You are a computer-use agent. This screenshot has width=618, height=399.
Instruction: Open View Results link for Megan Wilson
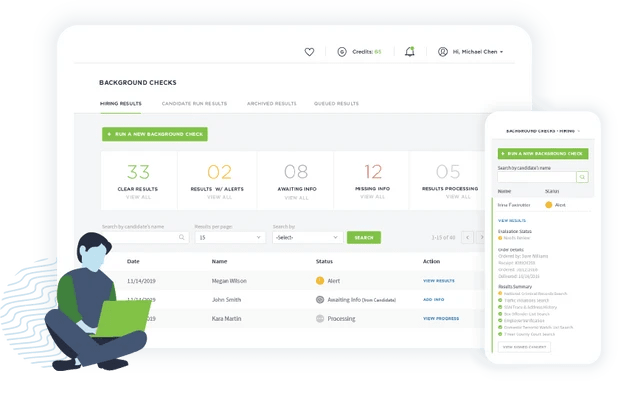pyautogui.click(x=439, y=281)
